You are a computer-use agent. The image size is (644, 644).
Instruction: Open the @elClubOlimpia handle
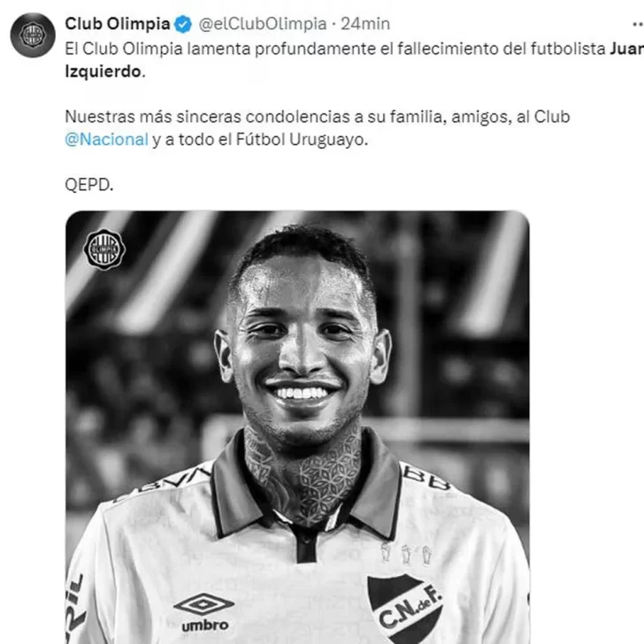[x=263, y=24]
